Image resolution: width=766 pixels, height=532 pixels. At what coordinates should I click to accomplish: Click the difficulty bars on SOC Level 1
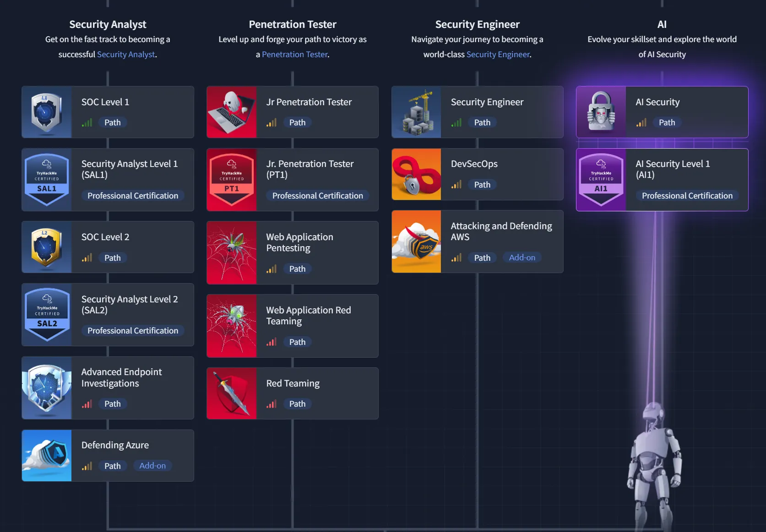click(87, 123)
